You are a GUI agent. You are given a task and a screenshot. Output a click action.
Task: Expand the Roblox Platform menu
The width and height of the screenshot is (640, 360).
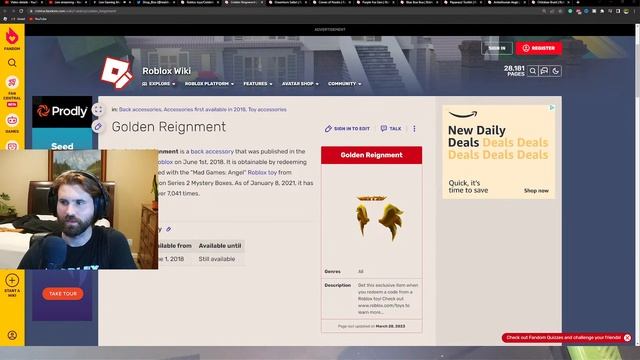(209, 84)
